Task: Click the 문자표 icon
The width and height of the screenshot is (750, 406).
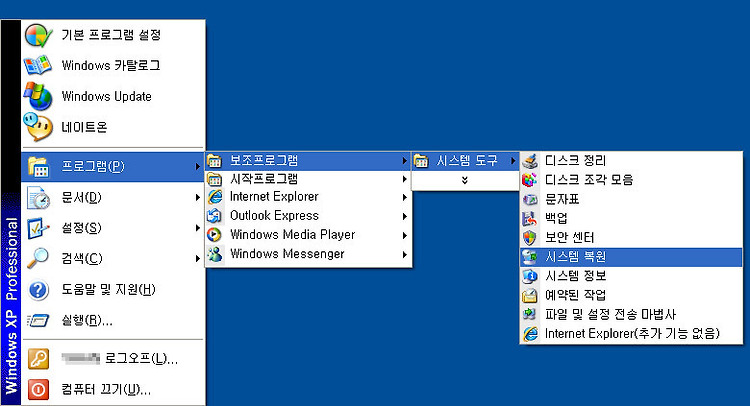Action: click(530, 199)
